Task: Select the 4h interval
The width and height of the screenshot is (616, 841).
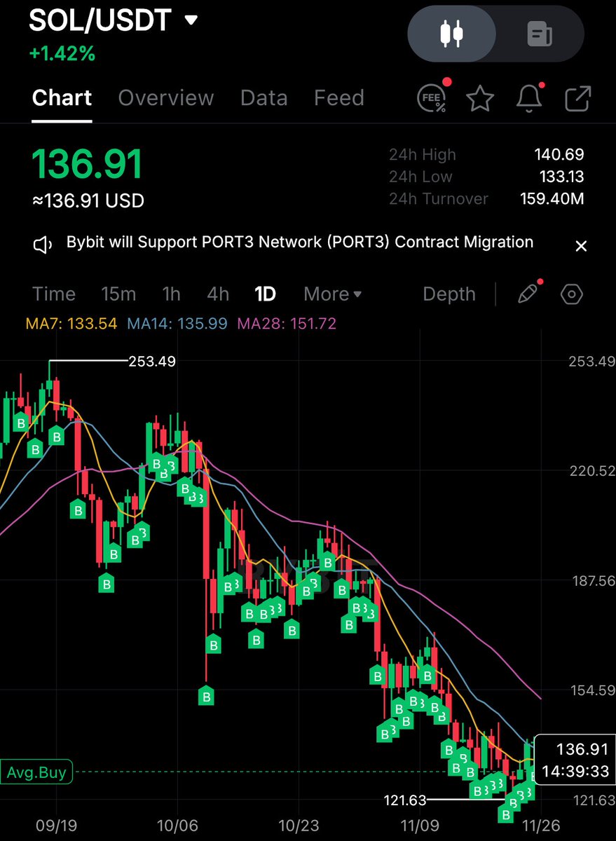Action: [218, 294]
